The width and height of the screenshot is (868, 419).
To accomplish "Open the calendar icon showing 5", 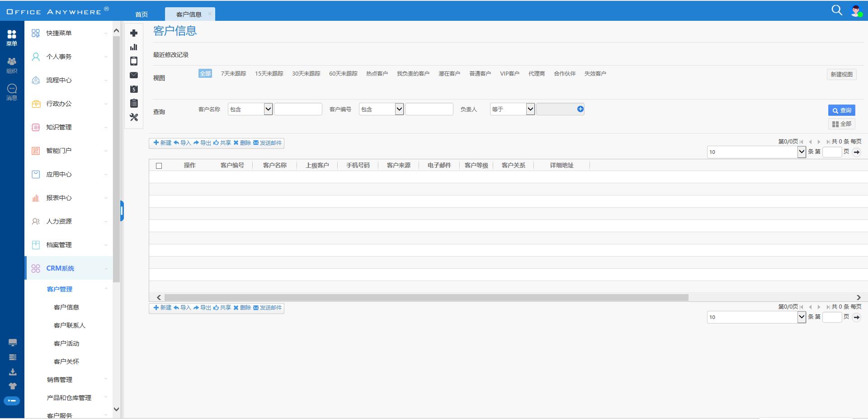I will [x=134, y=89].
